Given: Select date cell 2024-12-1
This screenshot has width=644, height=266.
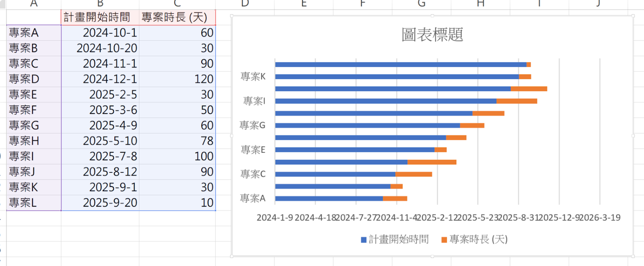Looking at the screenshot, I should click(x=100, y=79).
